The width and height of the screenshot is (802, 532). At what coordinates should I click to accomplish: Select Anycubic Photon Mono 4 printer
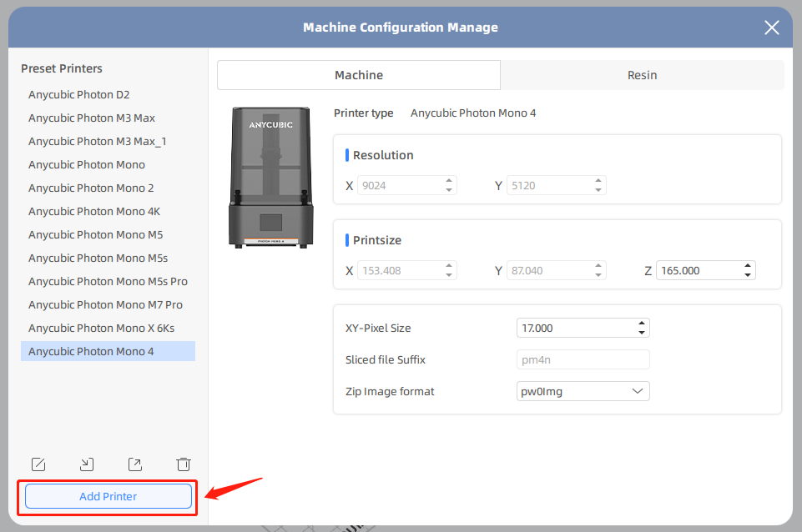108,352
